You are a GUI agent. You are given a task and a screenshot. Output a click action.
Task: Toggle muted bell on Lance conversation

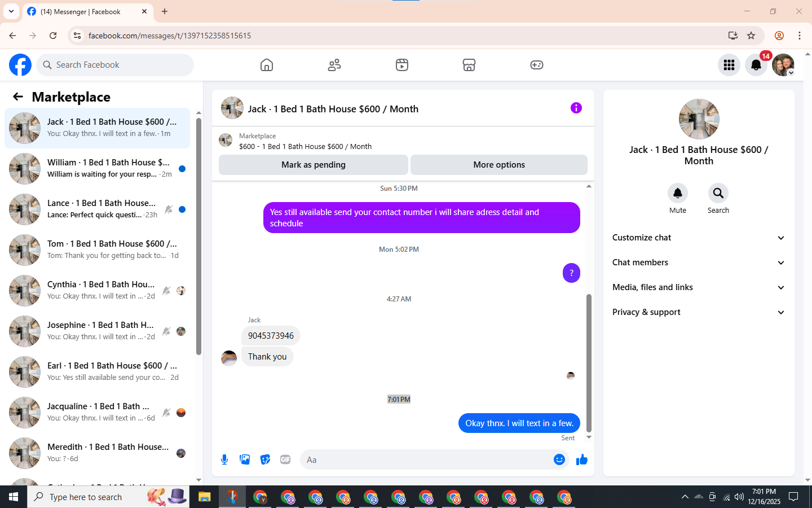click(x=169, y=209)
